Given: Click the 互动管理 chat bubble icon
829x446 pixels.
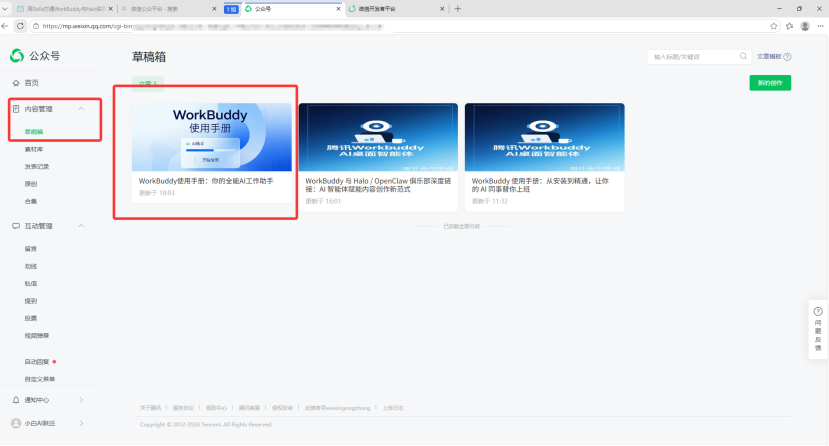Looking at the screenshot, I should pyautogui.click(x=16, y=226).
